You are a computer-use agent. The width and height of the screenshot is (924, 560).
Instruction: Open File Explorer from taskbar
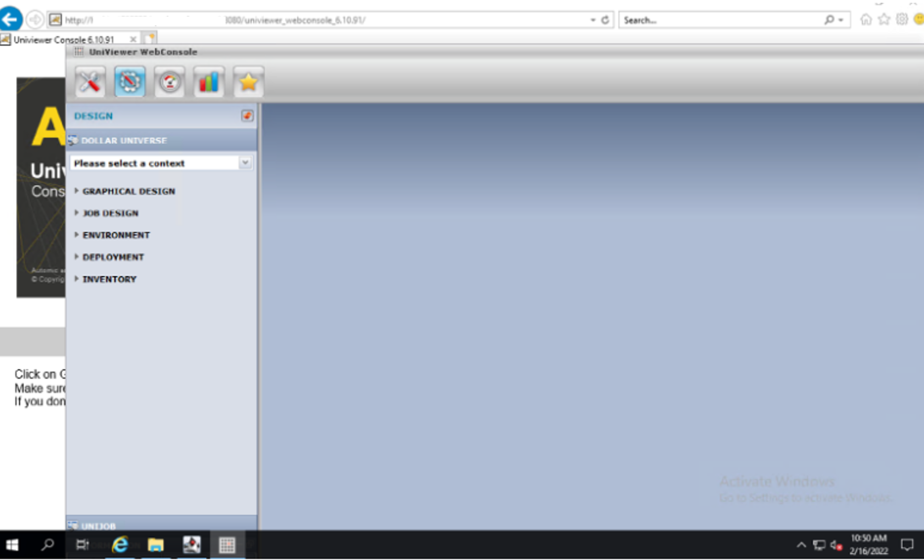tap(155, 545)
